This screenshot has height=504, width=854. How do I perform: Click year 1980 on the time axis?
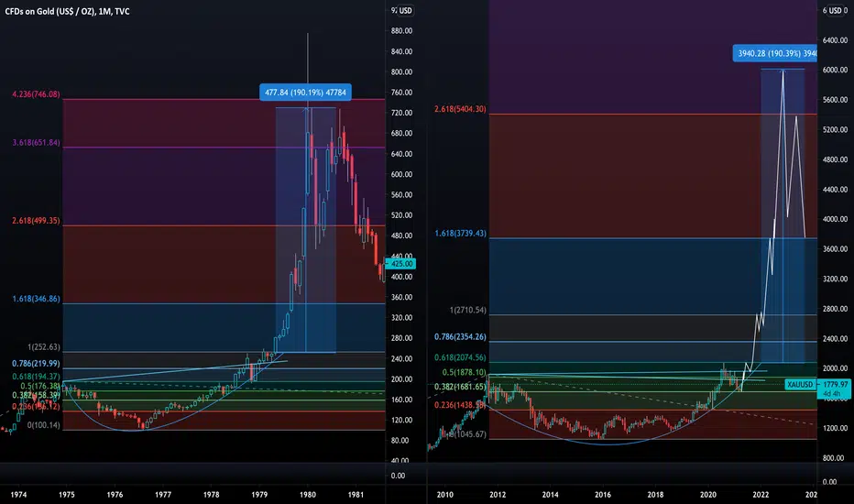click(x=308, y=495)
